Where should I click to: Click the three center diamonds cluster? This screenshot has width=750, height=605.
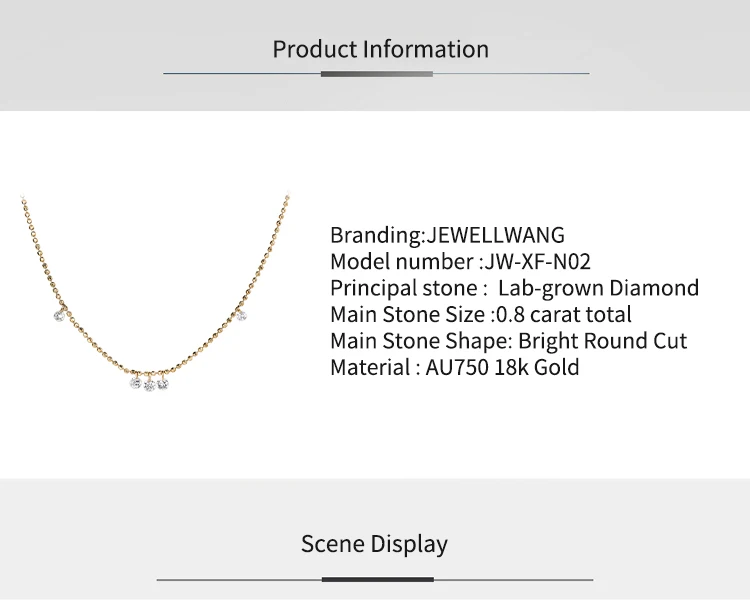(x=149, y=384)
